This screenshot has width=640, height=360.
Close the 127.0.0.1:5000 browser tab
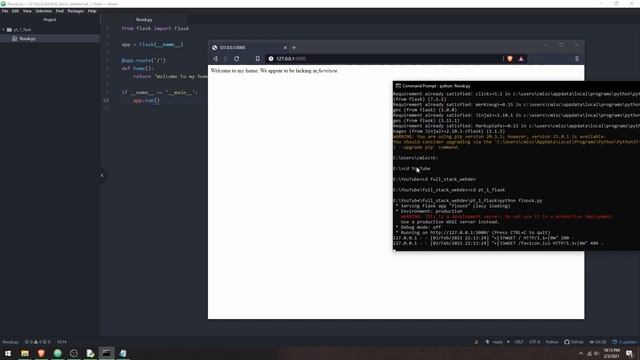285,48
